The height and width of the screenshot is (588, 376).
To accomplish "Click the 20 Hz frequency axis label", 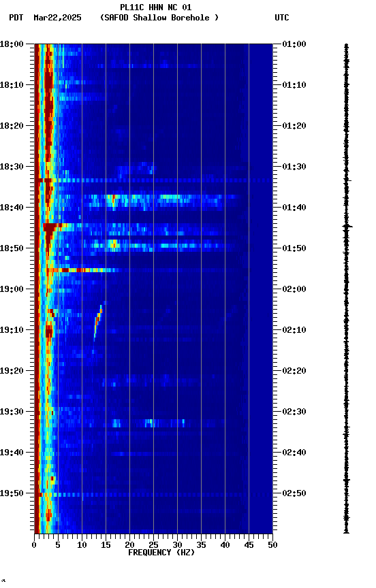I will click(x=130, y=545).
